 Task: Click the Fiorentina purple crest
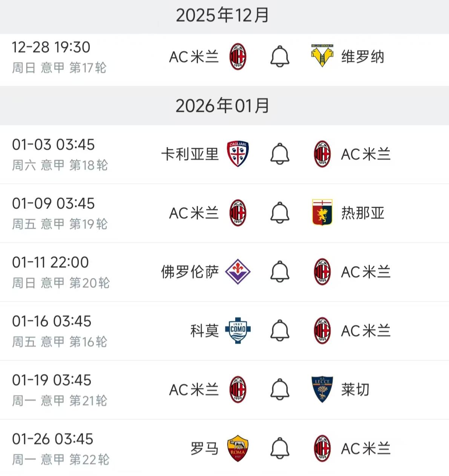tap(238, 272)
